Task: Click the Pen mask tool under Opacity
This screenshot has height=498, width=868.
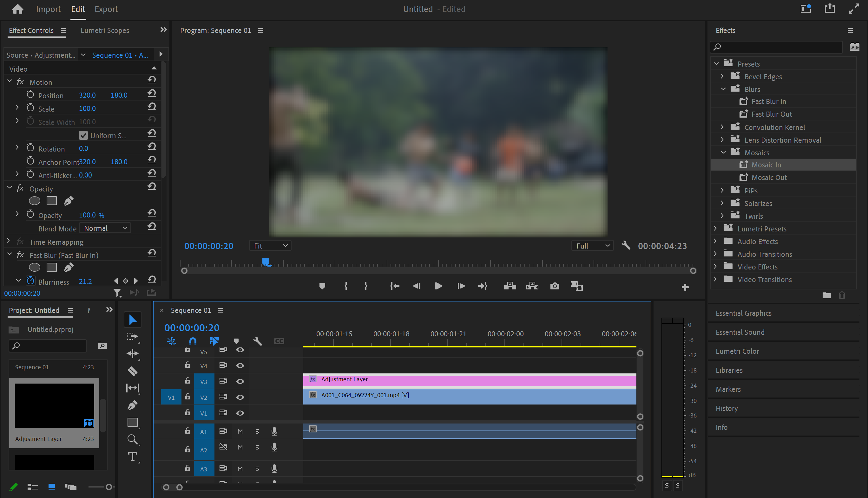Action: (69, 201)
